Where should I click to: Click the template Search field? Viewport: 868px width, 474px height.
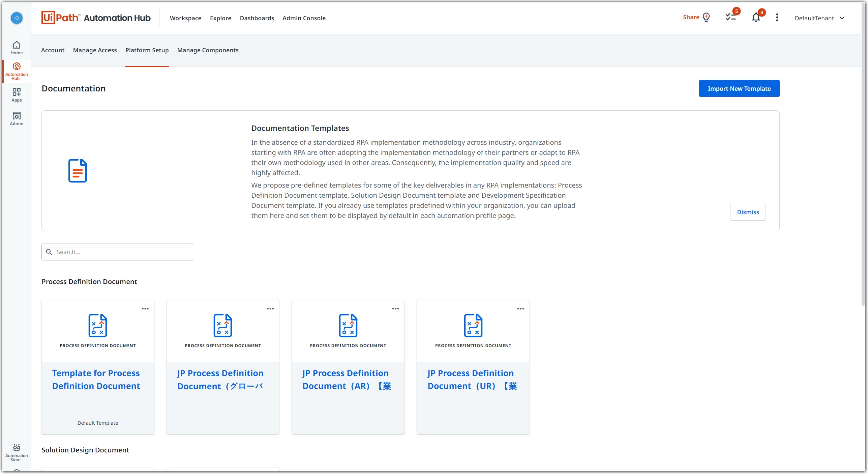pos(117,252)
